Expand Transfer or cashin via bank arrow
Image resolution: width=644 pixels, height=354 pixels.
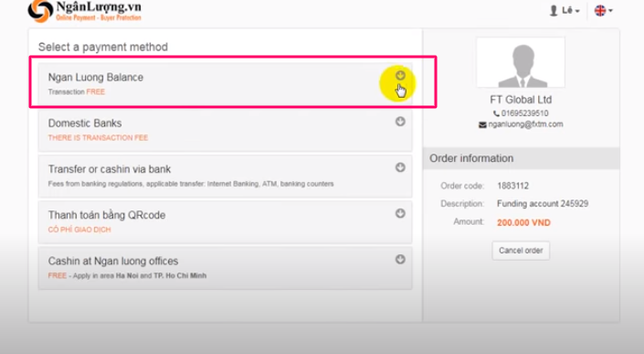[x=400, y=167]
